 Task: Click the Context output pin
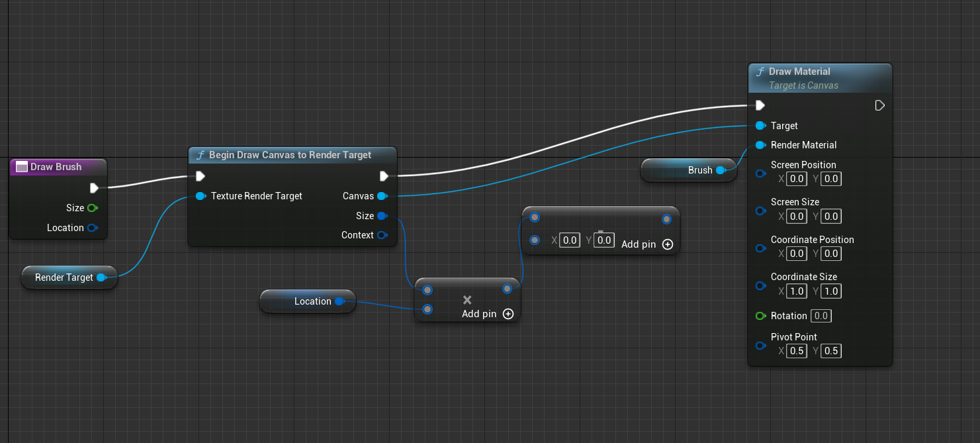point(382,235)
